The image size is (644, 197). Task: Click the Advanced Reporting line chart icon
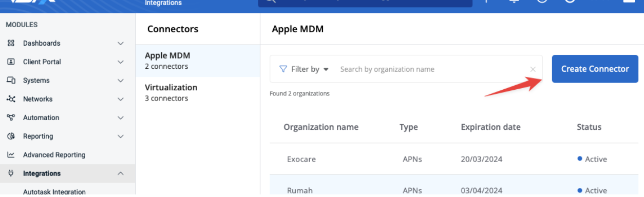pyautogui.click(x=11, y=155)
